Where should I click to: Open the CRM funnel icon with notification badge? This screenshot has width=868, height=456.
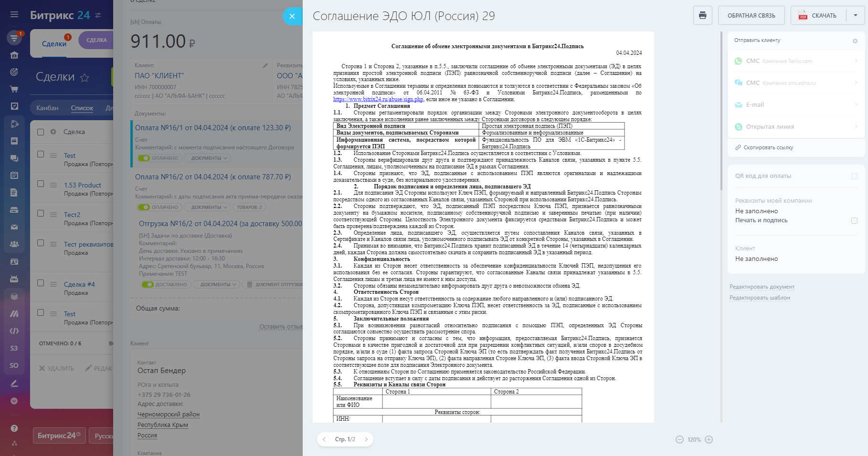tap(14, 37)
